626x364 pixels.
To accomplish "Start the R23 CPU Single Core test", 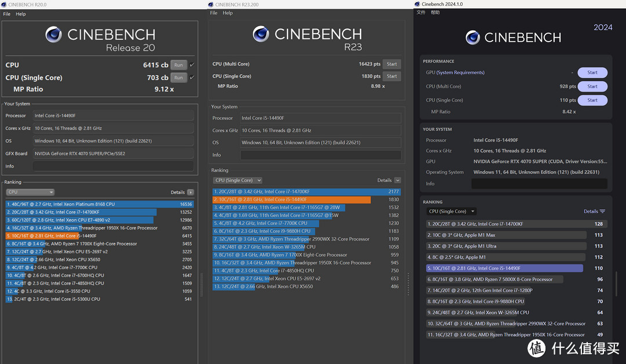I will [x=392, y=76].
